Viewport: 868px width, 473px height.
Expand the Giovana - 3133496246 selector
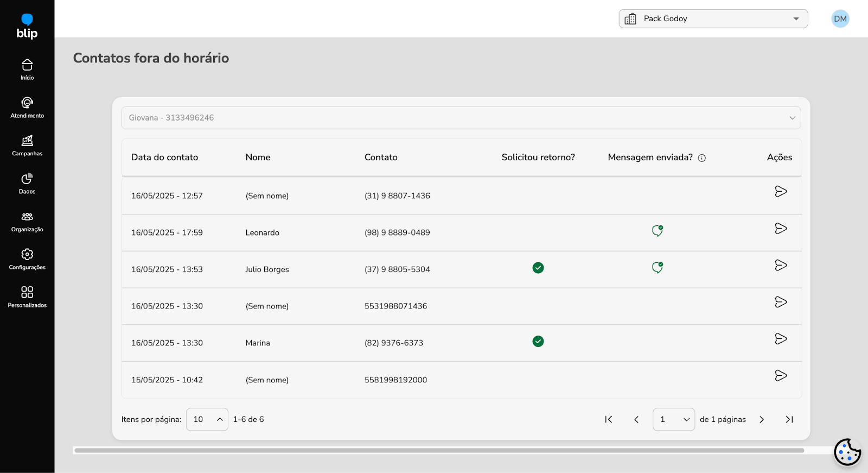coord(461,118)
